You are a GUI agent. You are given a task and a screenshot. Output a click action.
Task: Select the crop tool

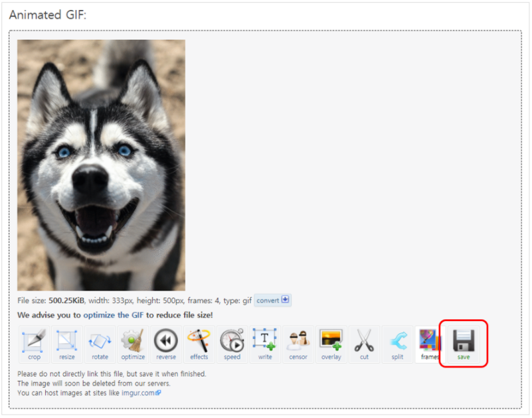[35, 344]
